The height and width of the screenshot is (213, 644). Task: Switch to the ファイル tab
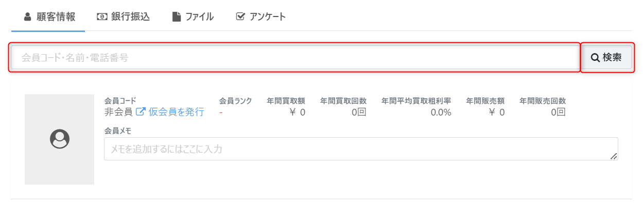click(193, 17)
